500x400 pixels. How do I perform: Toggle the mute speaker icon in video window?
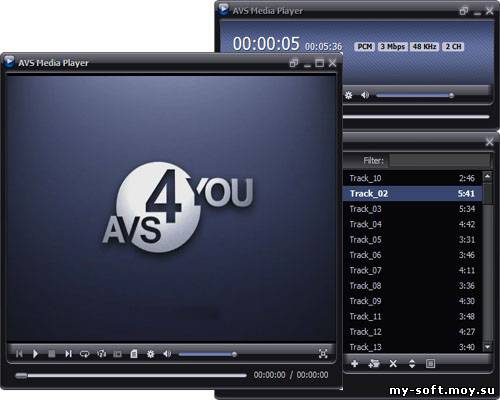tap(167, 354)
